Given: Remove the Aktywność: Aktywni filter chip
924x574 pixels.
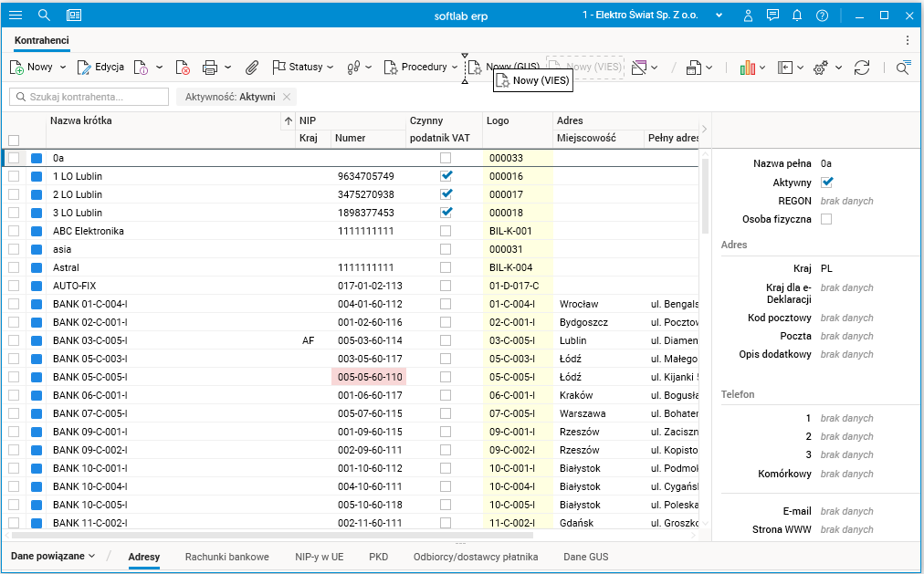Looking at the screenshot, I should [287, 97].
